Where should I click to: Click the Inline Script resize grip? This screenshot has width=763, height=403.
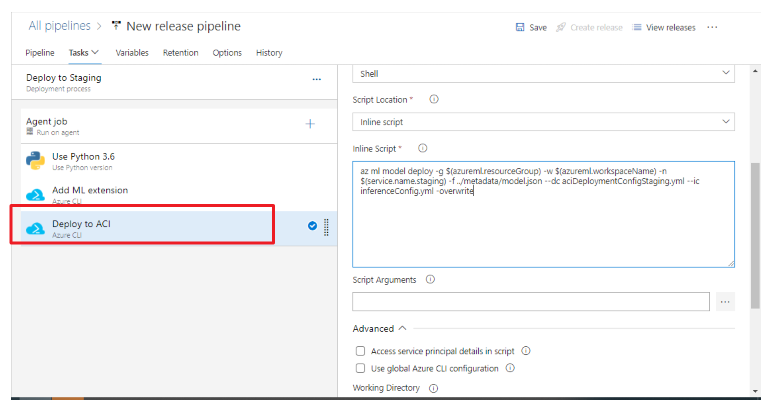[731, 263]
